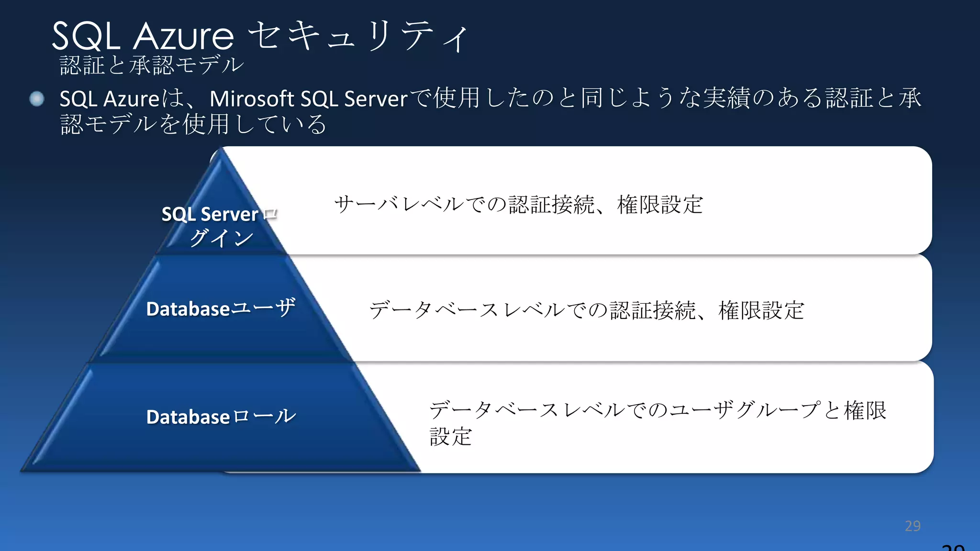
Task: Select the subtitle '認証と承認モデル'
Action: click(x=152, y=65)
